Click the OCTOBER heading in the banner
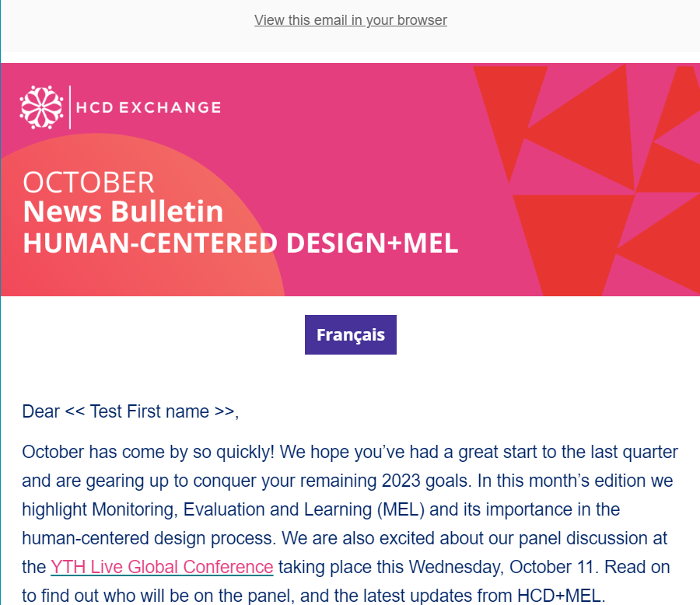The width and height of the screenshot is (700, 605). (x=89, y=183)
